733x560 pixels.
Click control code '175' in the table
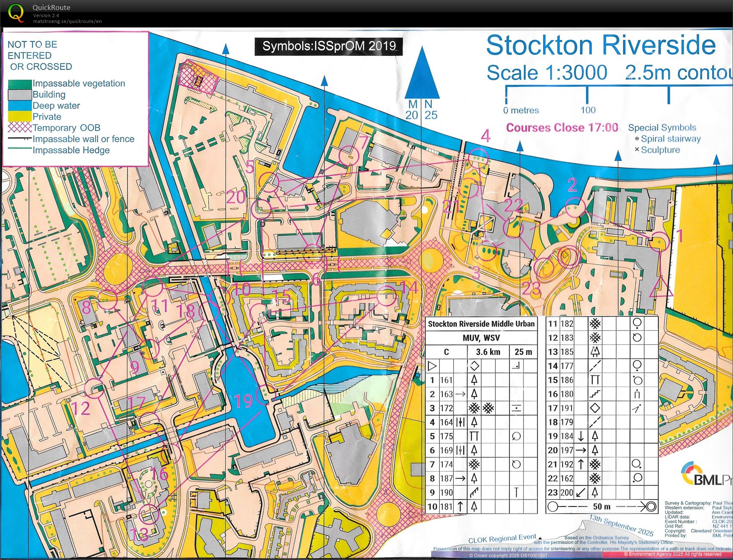(x=446, y=436)
